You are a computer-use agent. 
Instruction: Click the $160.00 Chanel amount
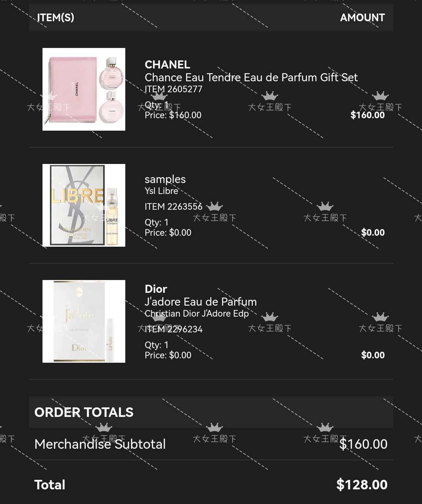(x=367, y=115)
